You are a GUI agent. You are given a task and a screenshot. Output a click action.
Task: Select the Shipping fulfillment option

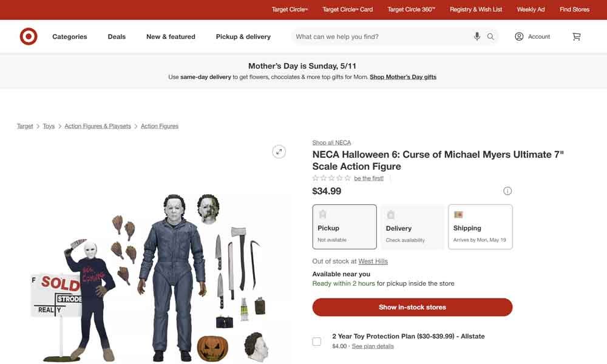(480, 226)
